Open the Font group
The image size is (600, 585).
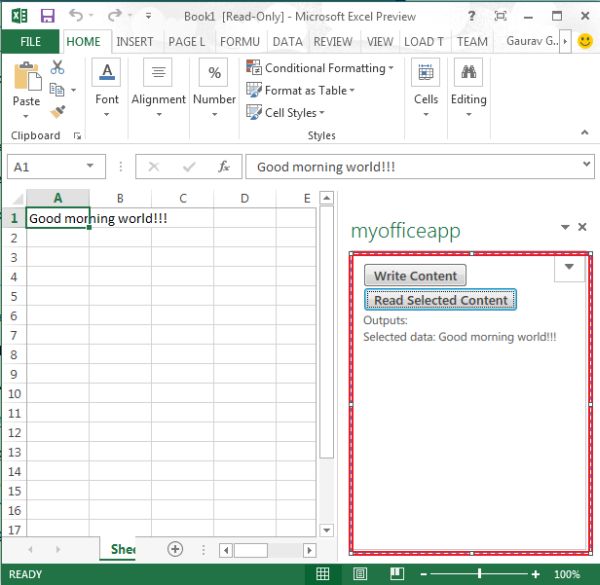pos(106,88)
